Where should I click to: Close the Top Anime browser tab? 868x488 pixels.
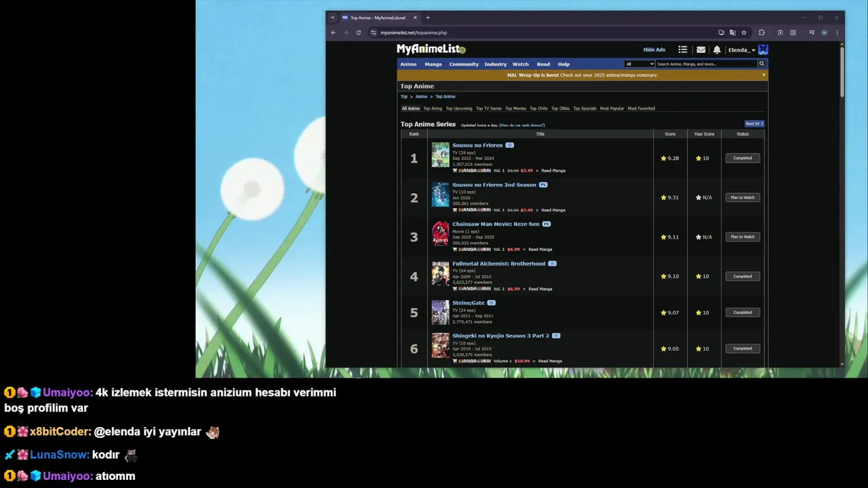(415, 18)
